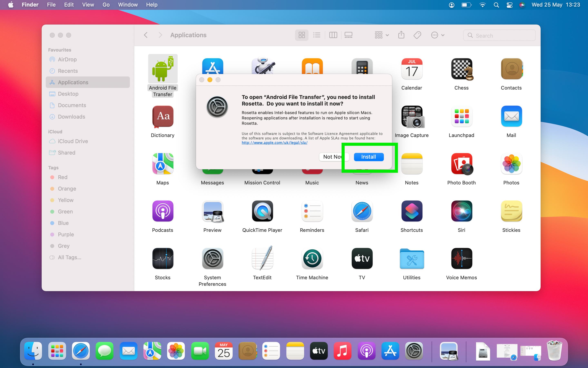The width and height of the screenshot is (588, 368).
Task: Open the Go menu
Action: tap(106, 5)
